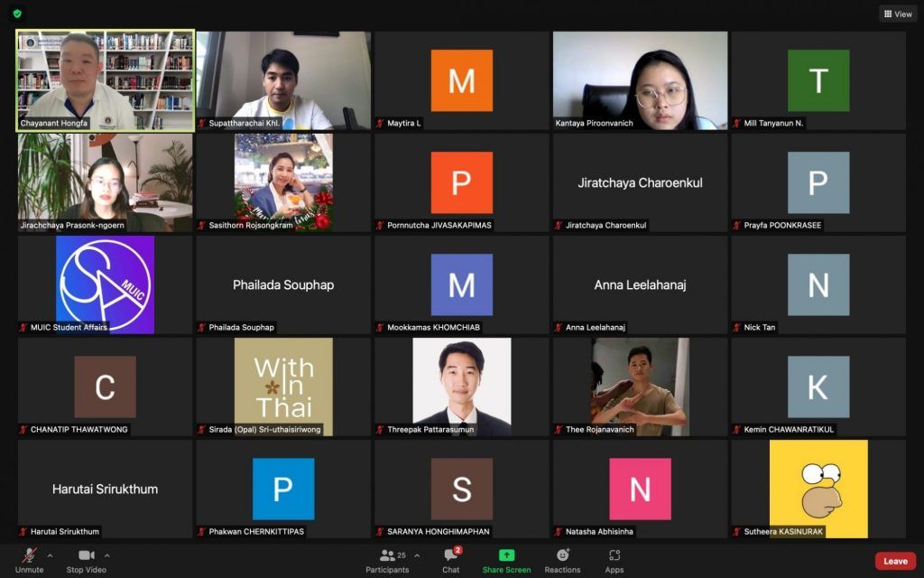Stop the camera video

[86, 559]
